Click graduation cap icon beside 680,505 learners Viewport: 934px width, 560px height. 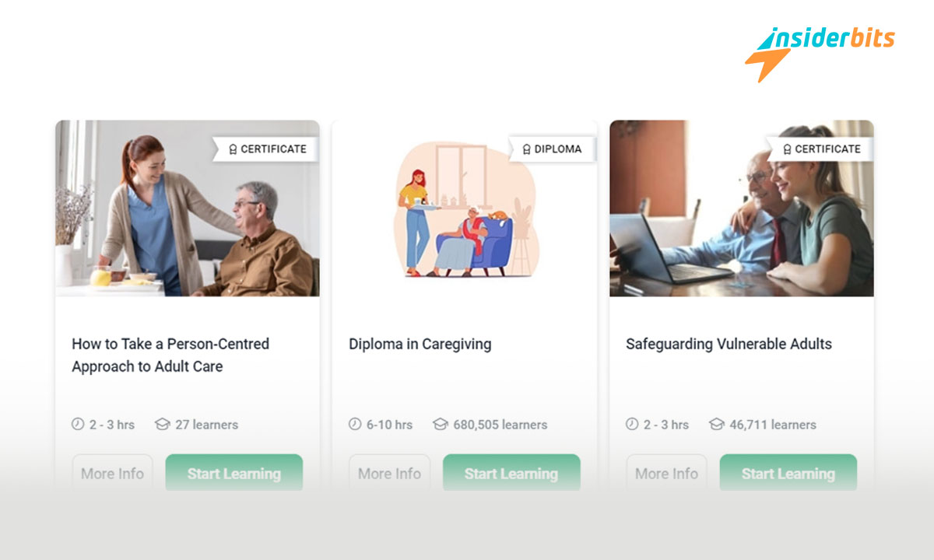[441, 425]
